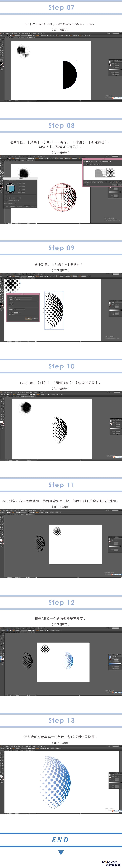
Task: Click OK button in Step 09 Rasterize dialog
Action: click(29, 318)
